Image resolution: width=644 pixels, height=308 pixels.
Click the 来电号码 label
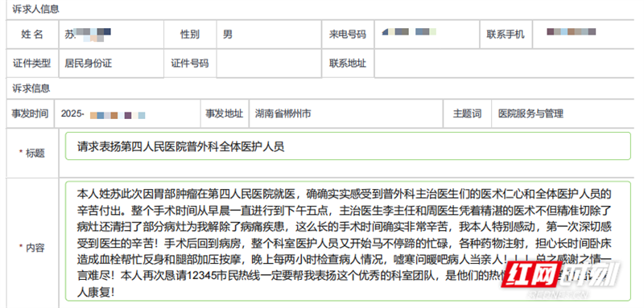(347, 35)
